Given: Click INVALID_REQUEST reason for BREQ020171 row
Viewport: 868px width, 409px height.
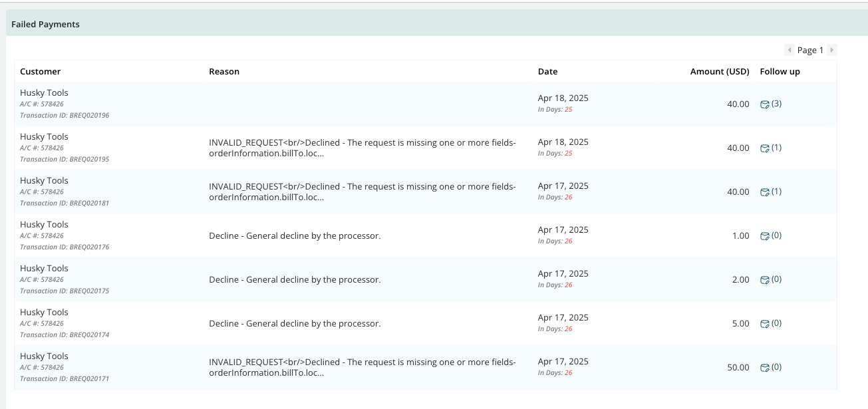Looking at the screenshot, I should pos(362,367).
